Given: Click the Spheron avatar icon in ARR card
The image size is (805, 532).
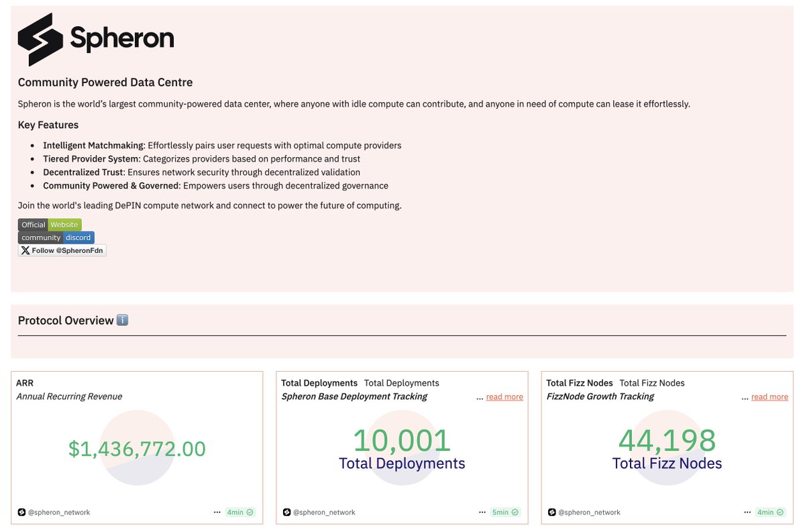Looking at the screenshot, I should 21,513.
